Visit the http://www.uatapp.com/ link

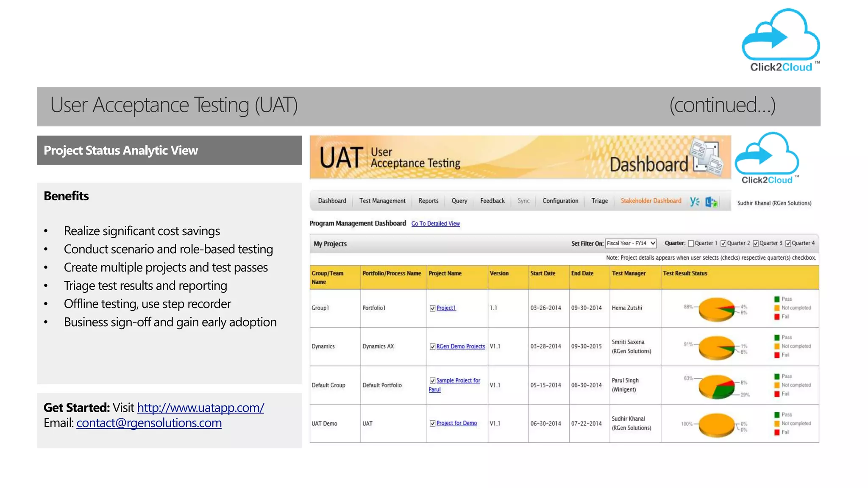tap(200, 408)
